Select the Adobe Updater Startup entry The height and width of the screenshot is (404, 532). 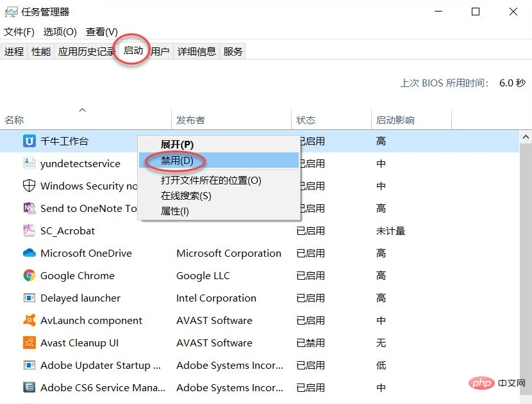[x=101, y=365]
